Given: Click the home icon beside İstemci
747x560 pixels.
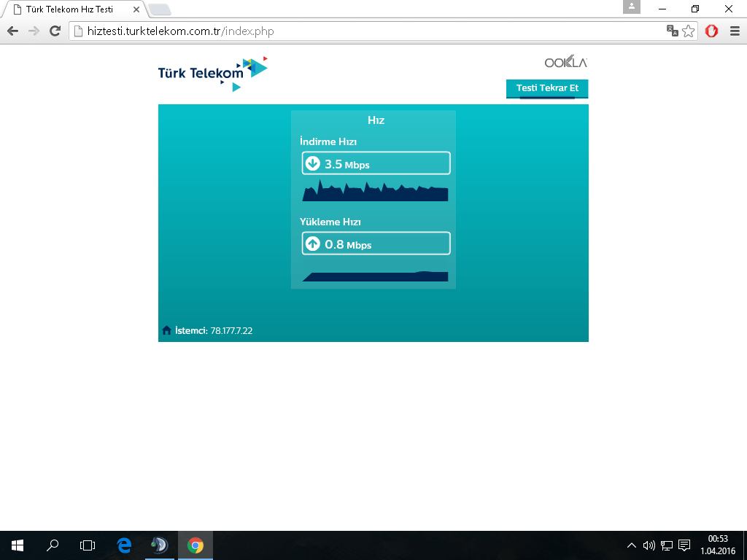Looking at the screenshot, I should 166,330.
